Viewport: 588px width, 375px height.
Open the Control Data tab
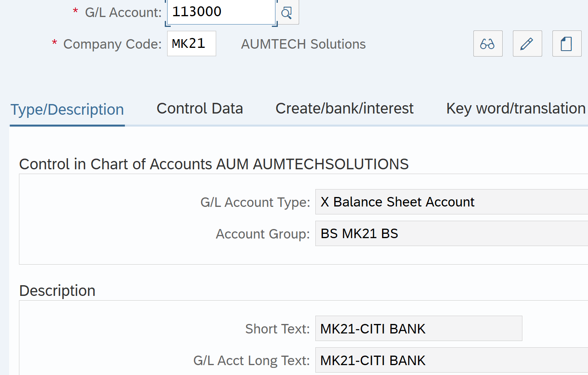point(200,108)
